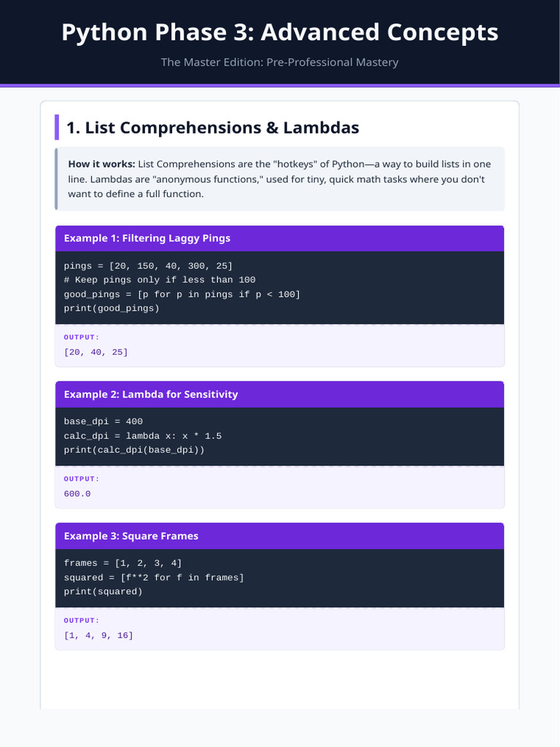Click the print(squared) code line
The width and height of the screenshot is (560, 747).
pyautogui.click(x=104, y=592)
